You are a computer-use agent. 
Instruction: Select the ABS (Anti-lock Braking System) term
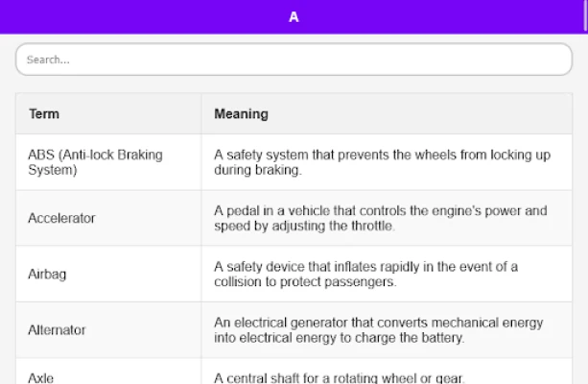pyautogui.click(x=95, y=162)
